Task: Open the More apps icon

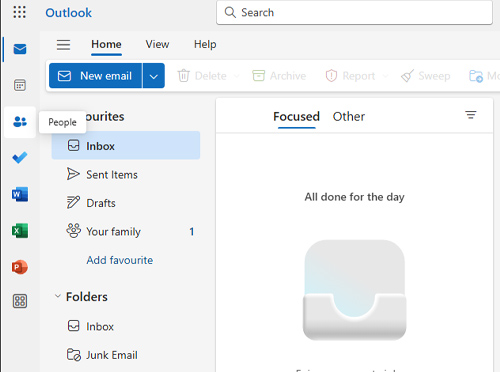Action: (x=20, y=301)
